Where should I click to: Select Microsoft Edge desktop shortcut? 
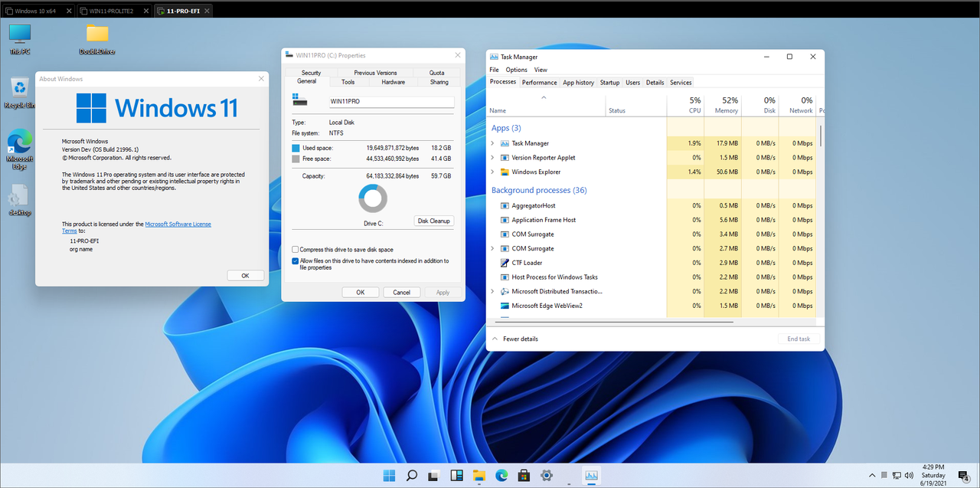tap(20, 147)
